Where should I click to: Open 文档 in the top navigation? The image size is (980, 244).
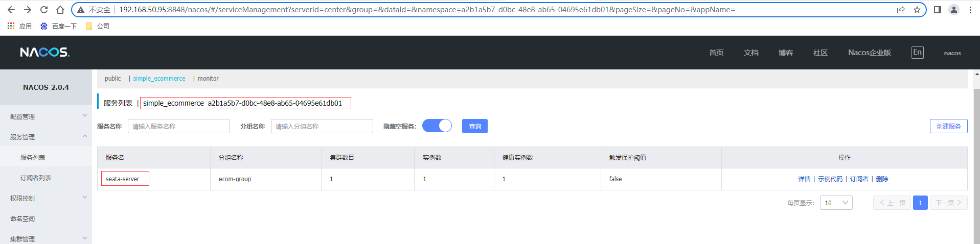click(x=751, y=53)
